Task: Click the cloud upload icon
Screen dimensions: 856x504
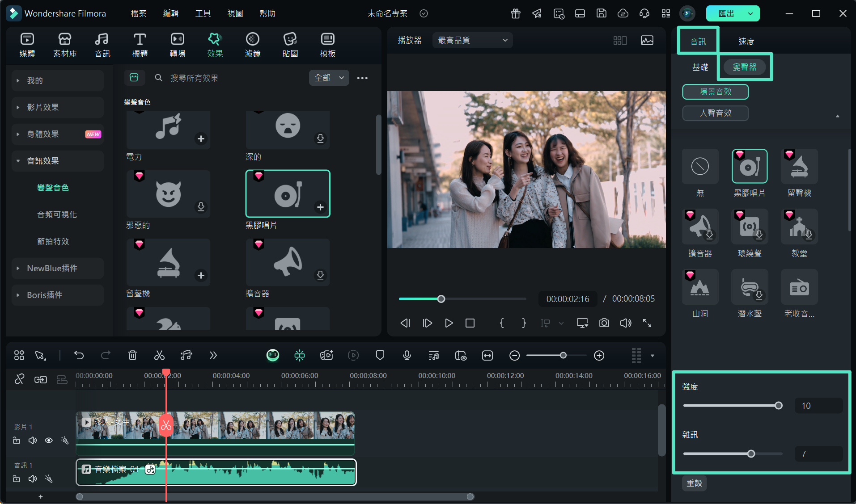Action: [623, 13]
